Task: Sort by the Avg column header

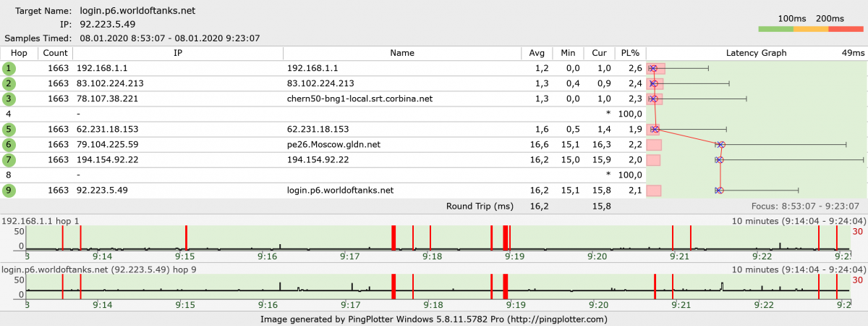Action: tap(537, 53)
